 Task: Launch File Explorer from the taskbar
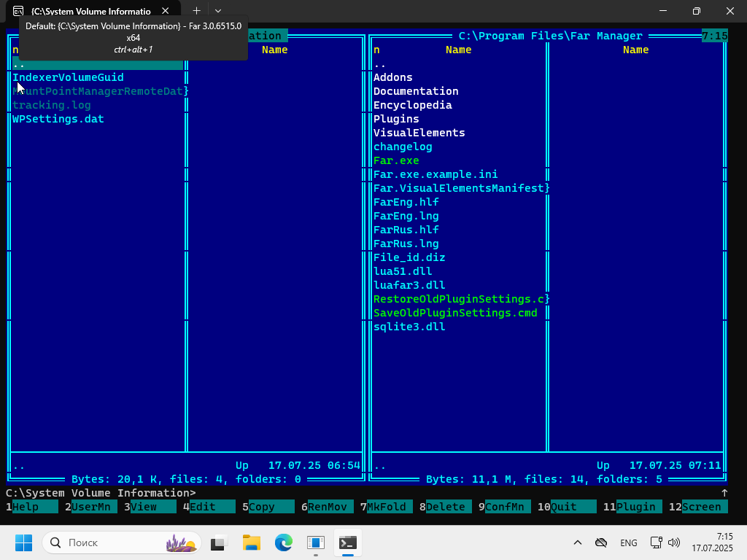[252, 542]
